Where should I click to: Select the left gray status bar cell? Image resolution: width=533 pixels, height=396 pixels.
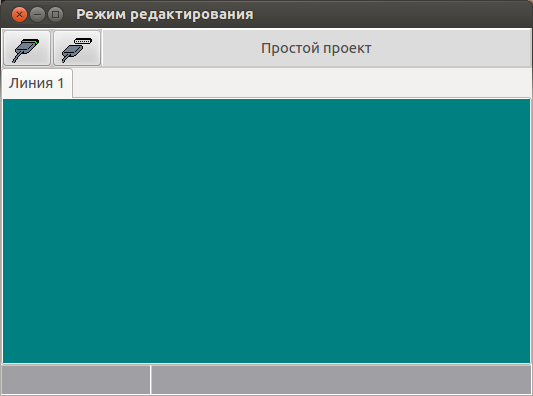(76, 380)
